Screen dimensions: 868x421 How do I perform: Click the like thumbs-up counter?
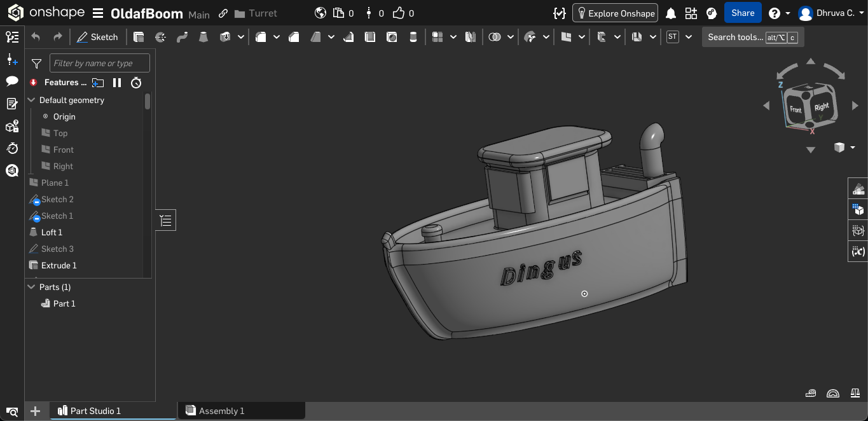pyautogui.click(x=404, y=13)
